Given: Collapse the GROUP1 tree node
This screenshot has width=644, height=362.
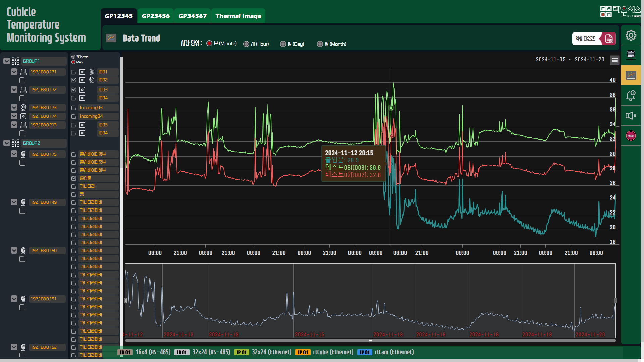Looking at the screenshot, I should coord(7,61).
